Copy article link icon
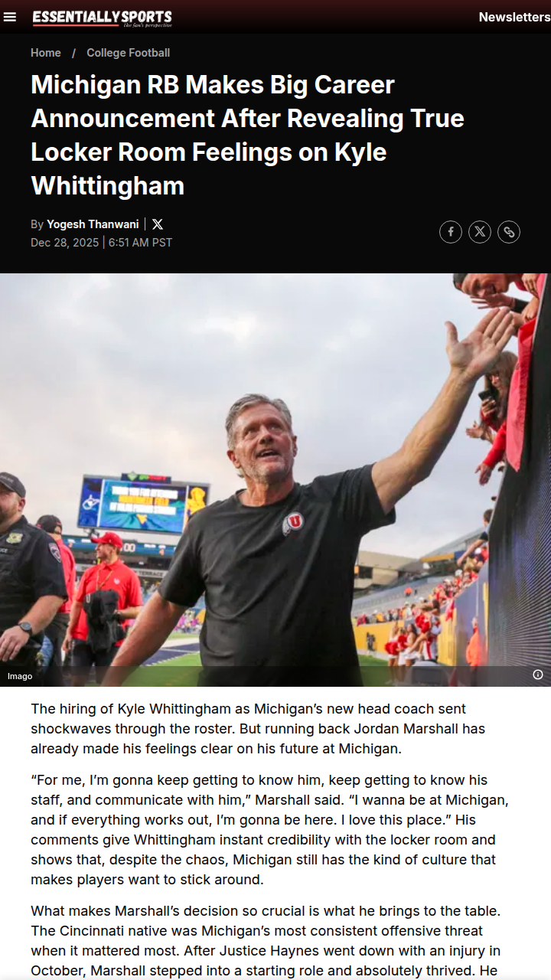 [x=509, y=232]
